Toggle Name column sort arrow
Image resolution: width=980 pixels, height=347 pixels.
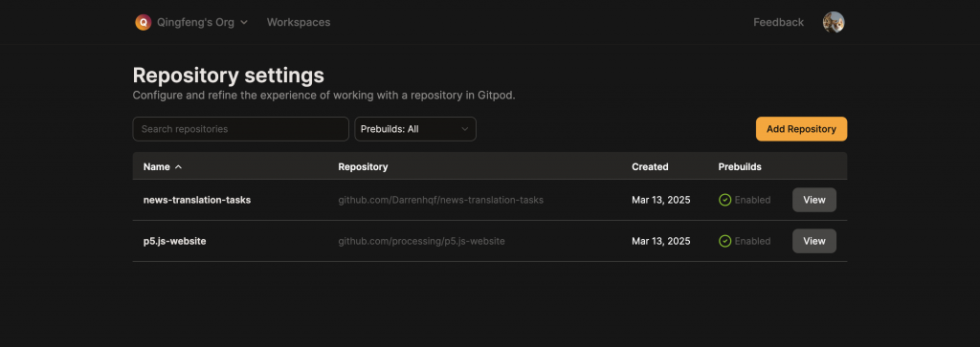(x=179, y=167)
